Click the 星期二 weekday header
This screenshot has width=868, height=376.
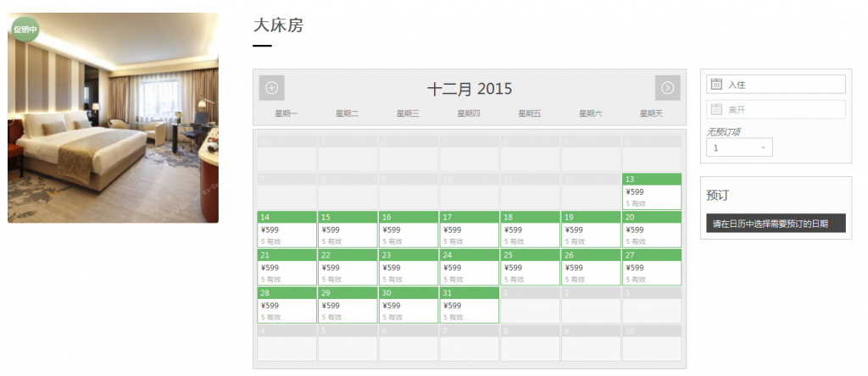point(347,113)
